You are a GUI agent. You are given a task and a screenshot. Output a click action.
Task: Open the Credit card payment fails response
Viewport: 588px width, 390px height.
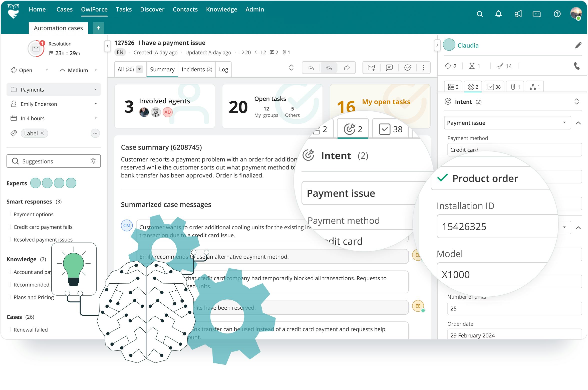click(43, 227)
